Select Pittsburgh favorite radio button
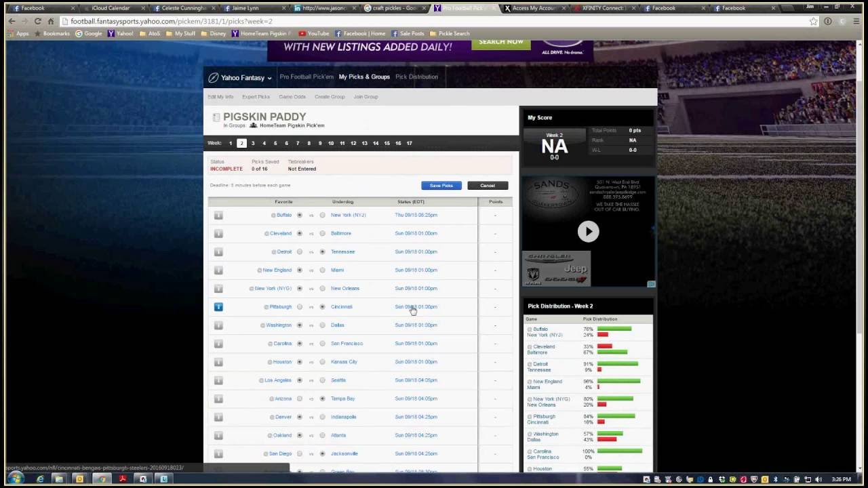 coord(299,306)
